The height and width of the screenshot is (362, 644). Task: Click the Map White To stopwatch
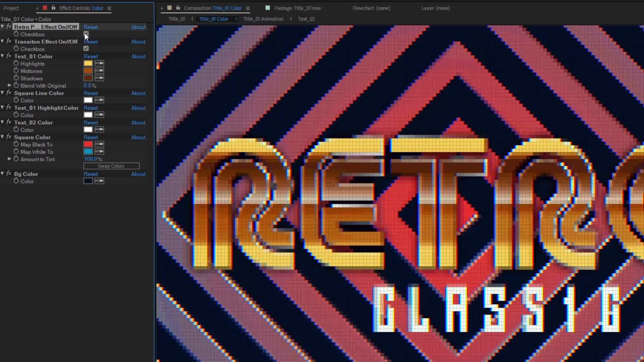pyautogui.click(x=16, y=152)
